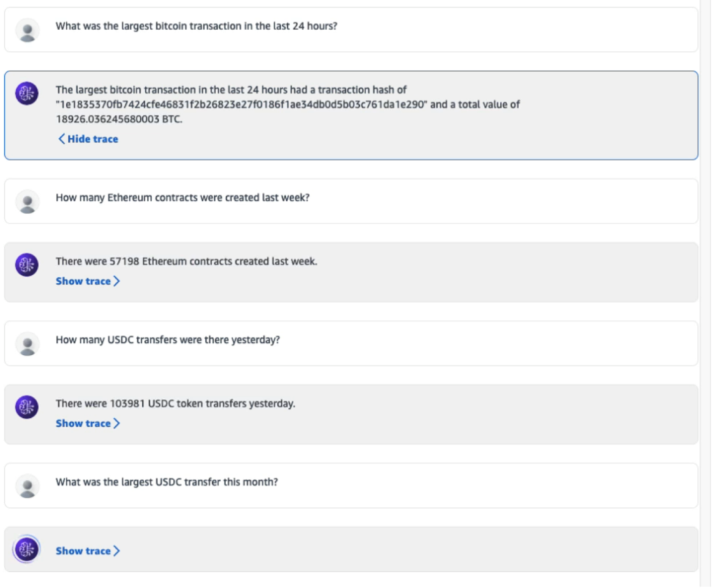This screenshot has height=588, width=717.
Task: Expand the trace for Ethereum contracts answer
Action: tap(88, 281)
